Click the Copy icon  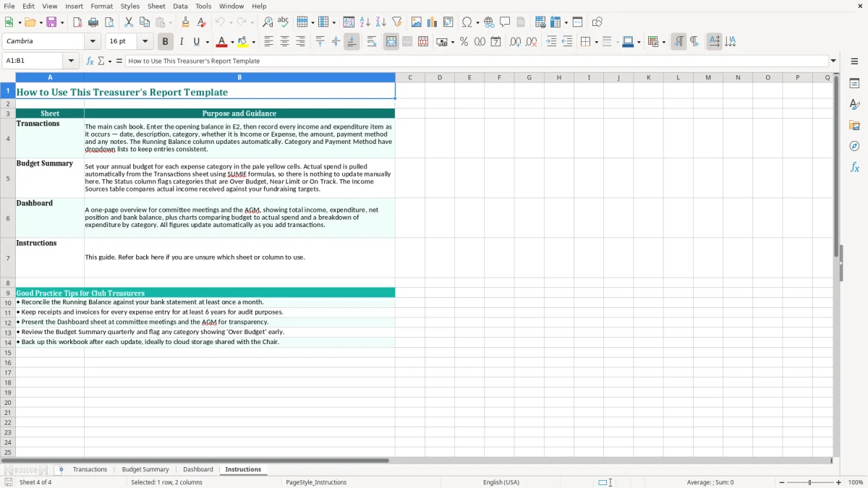(145, 22)
